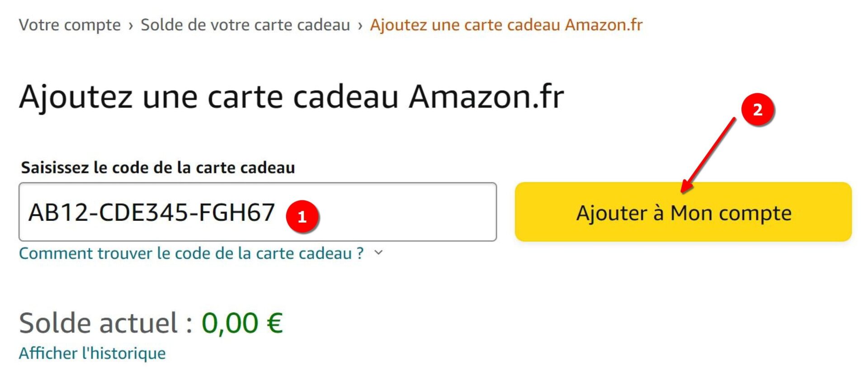This screenshot has height=388, width=868.
Task: Select the gift card code input field
Action: point(258,211)
